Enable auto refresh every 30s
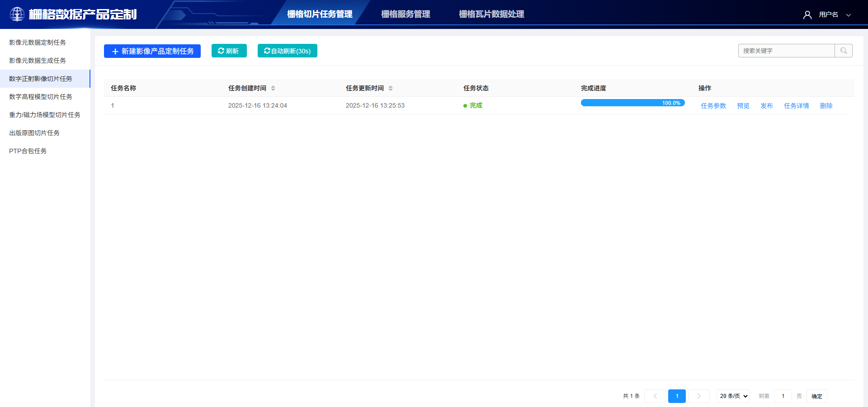This screenshot has height=407, width=868. [x=287, y=51]
